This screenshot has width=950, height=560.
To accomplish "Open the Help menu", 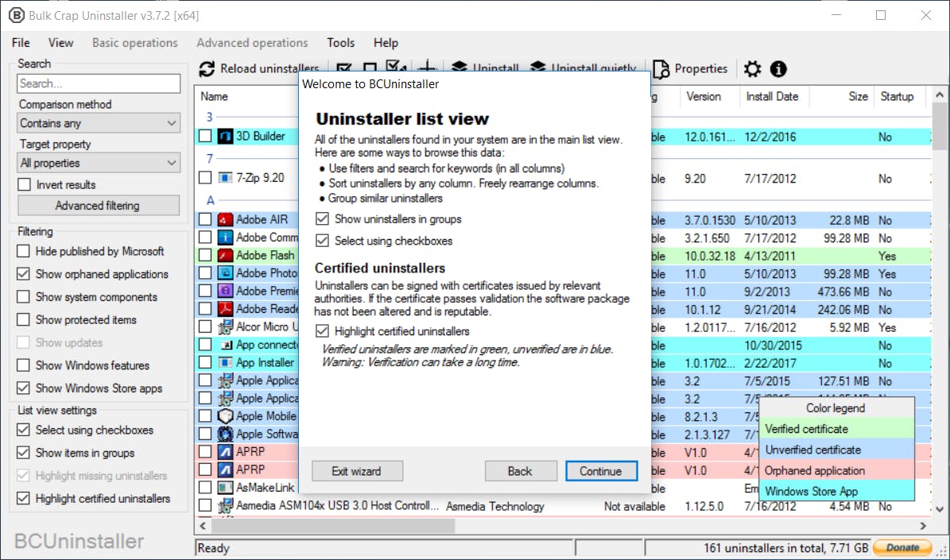I will click(386, 42).
